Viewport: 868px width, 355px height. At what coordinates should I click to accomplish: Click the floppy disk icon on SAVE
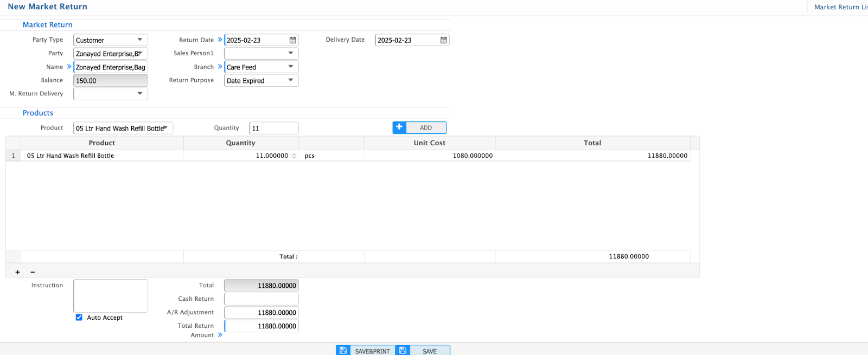[x=403, y=350]
